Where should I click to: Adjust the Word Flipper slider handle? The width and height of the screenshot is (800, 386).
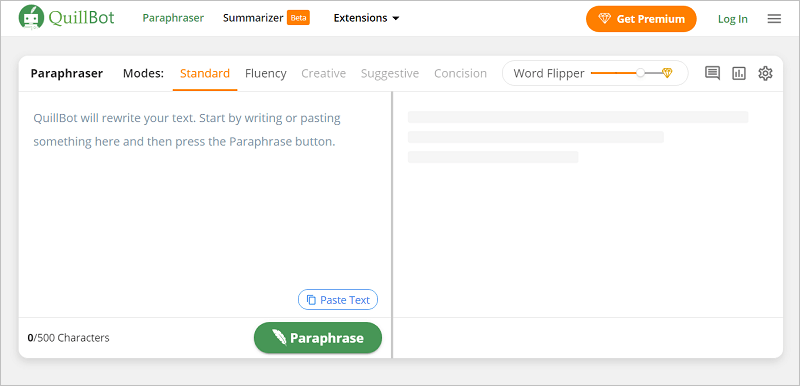pyautogui.click(x=640, y=73)
